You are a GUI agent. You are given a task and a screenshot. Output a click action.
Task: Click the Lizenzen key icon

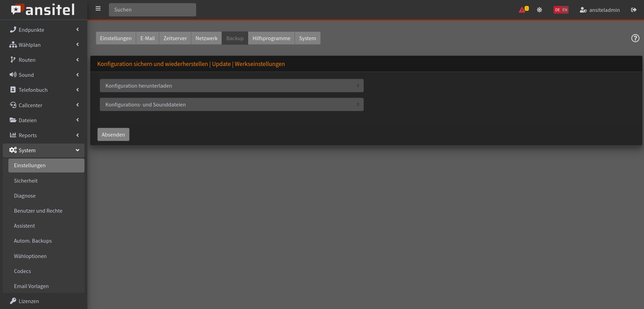13,301
